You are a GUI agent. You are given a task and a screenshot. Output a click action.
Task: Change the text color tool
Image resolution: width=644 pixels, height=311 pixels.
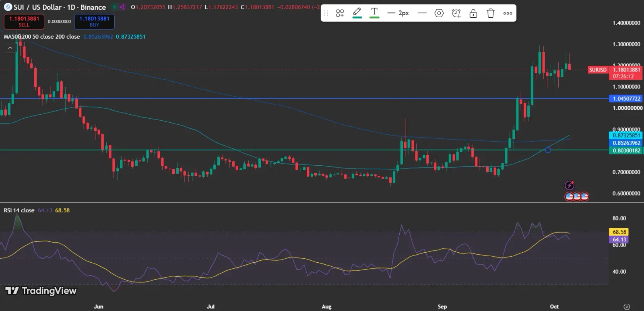click(374, 13)
